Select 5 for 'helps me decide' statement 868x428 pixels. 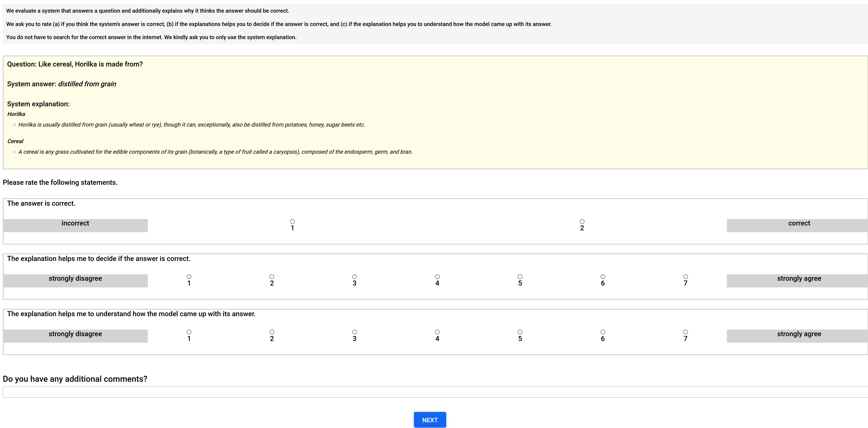[x=520, y=277]
